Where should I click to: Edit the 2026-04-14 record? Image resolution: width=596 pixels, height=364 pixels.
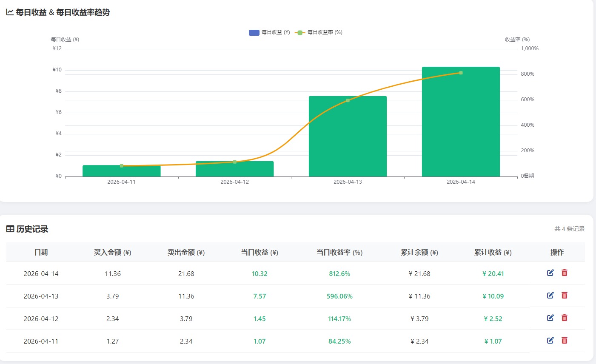pos(550,273)
